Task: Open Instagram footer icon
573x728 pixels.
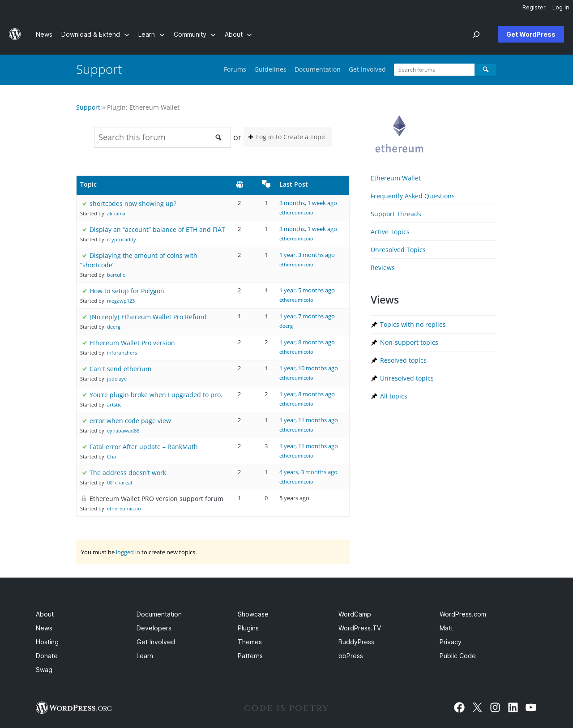Action: tap(495, 707)
